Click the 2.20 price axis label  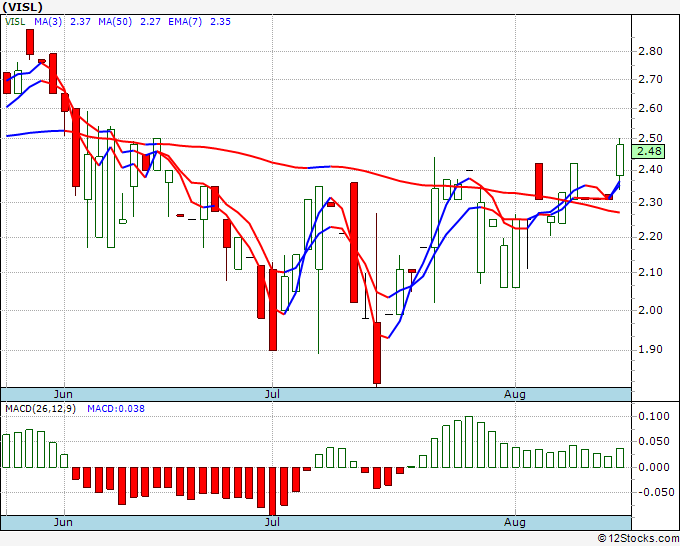(x=651, y=236)
